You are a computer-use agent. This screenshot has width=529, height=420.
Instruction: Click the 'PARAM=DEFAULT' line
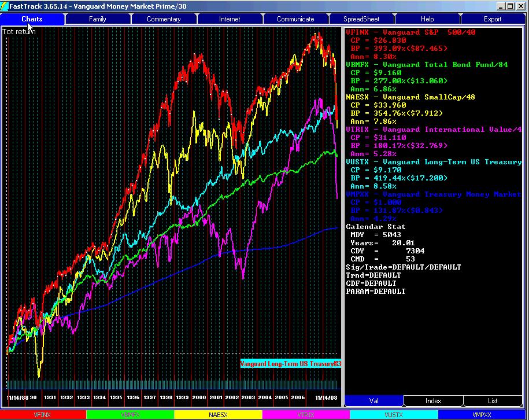point(376,292)
